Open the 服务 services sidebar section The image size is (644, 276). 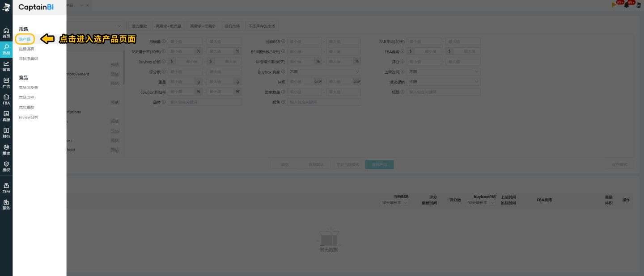point(6,205)
